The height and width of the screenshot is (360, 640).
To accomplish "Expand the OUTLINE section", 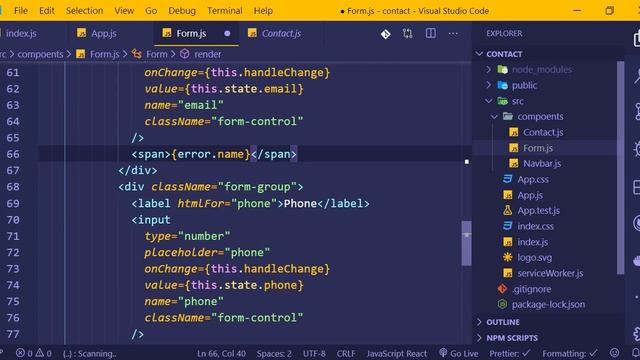I will click(503, 322).
